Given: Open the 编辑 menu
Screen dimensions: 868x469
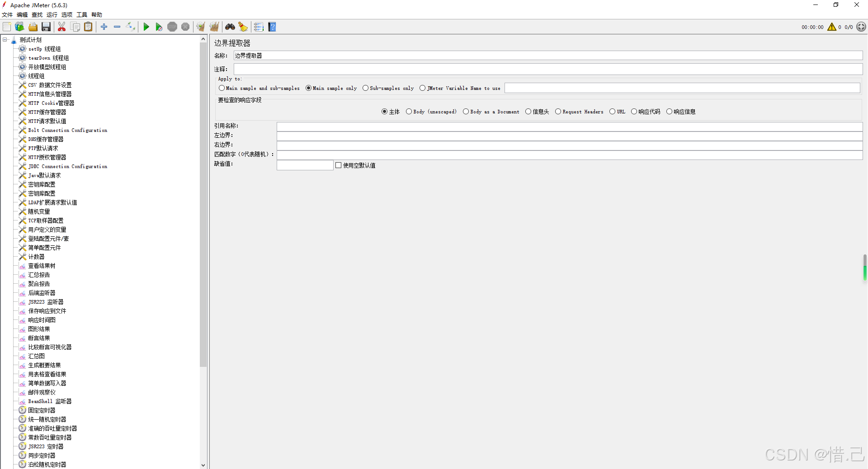Looking at the screenshot, I should pos(22,15).
